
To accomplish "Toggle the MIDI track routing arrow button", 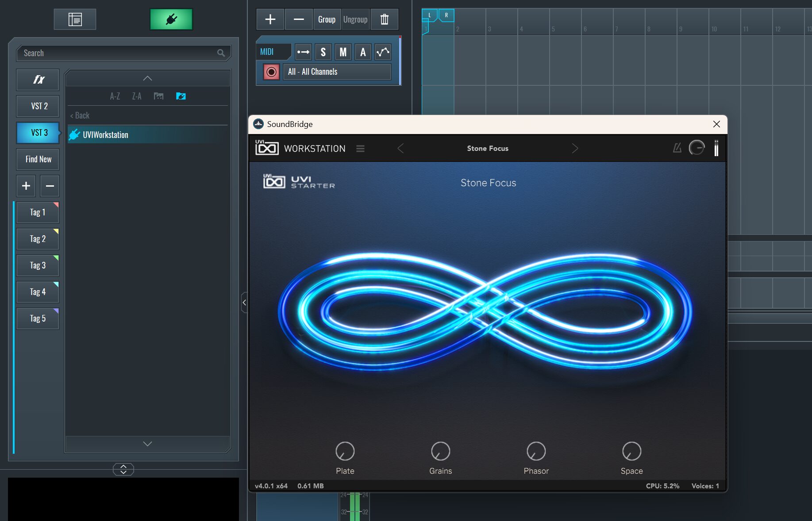I will pos(303,52).
